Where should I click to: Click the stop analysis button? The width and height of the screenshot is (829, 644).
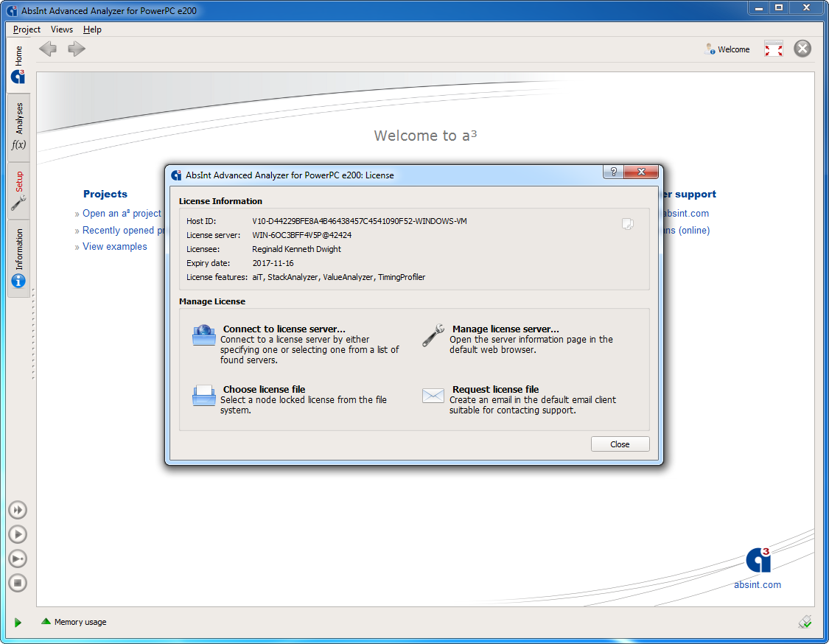pos(18,583)
